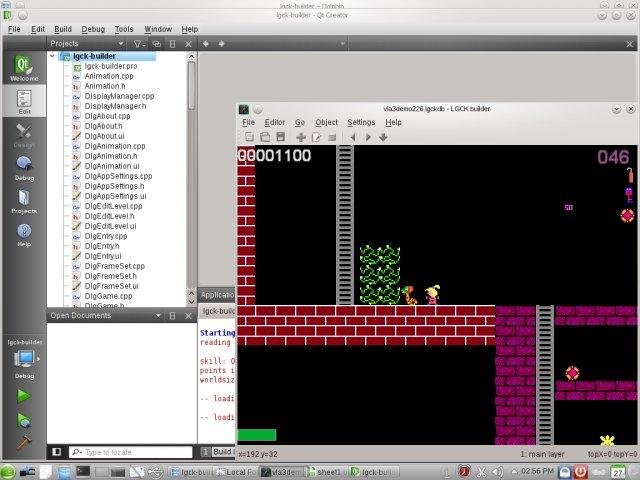Open LGCK builder Object menu
The image size is (640, 480).
pos(327,122)
